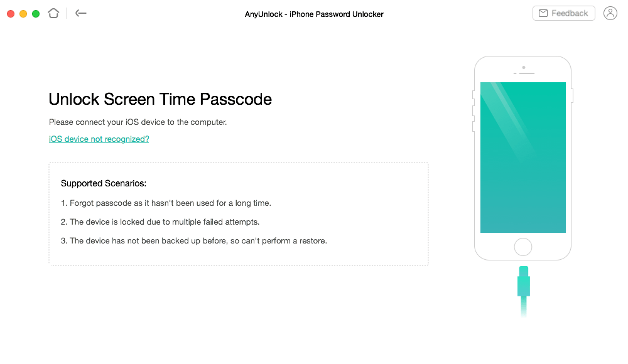
Task: Click the Feedback button
Action: (563, 13)
